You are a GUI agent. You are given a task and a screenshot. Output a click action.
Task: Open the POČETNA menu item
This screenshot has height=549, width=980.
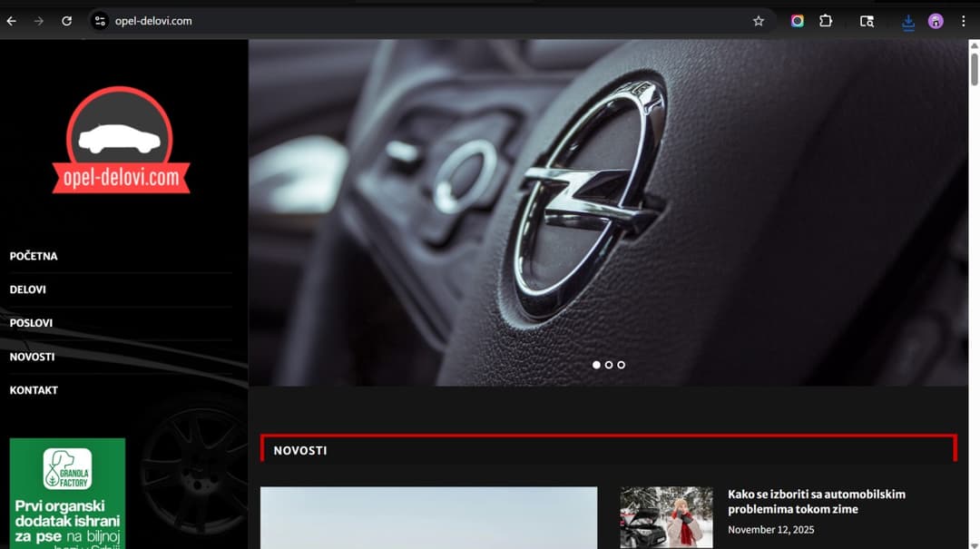[34, 256]
